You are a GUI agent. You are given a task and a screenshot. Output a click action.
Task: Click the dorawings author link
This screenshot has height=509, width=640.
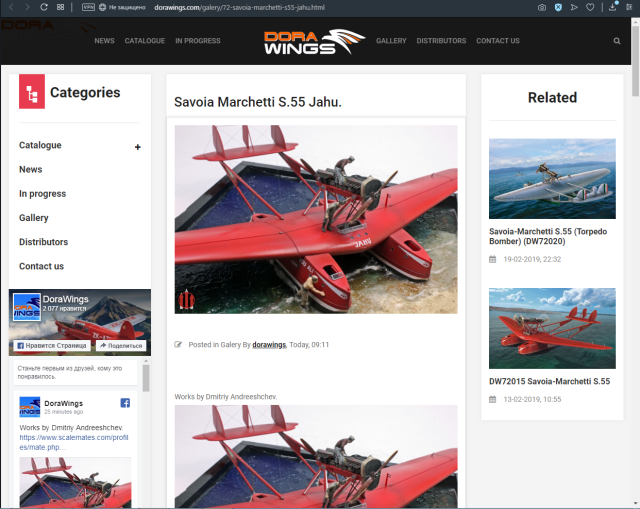267,344
